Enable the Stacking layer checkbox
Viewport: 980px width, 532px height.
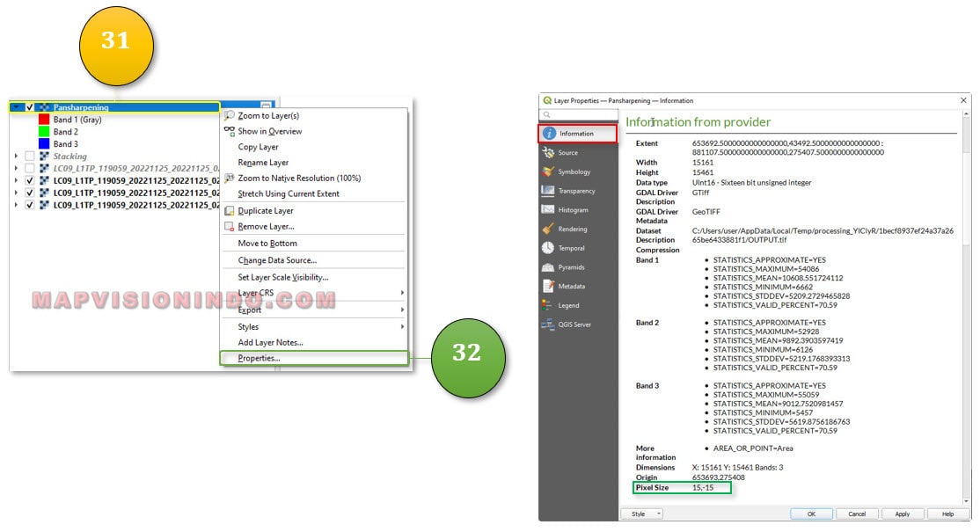pos(30,156)
